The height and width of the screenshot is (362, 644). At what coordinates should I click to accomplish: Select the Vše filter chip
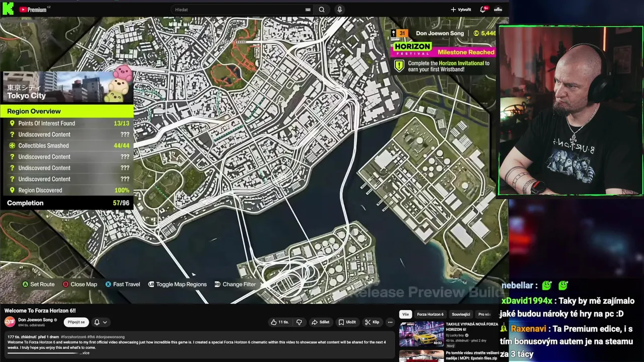click(406, 314)
